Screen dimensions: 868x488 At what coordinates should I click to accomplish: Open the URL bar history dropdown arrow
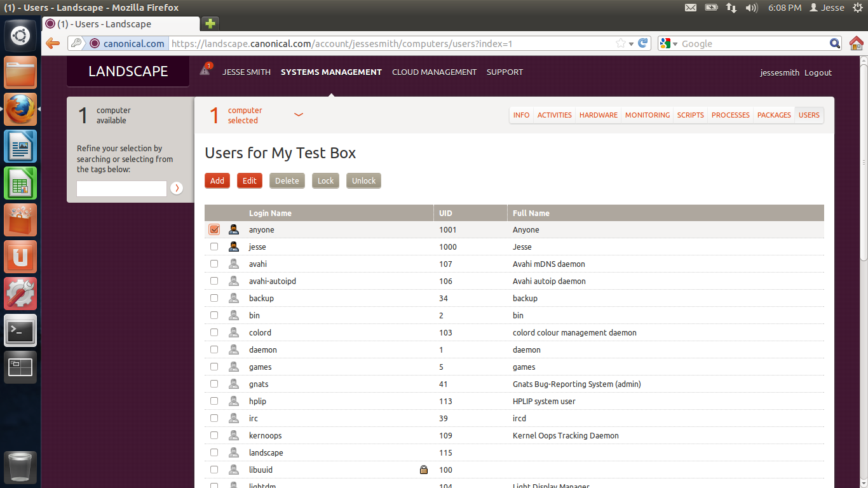631,44
